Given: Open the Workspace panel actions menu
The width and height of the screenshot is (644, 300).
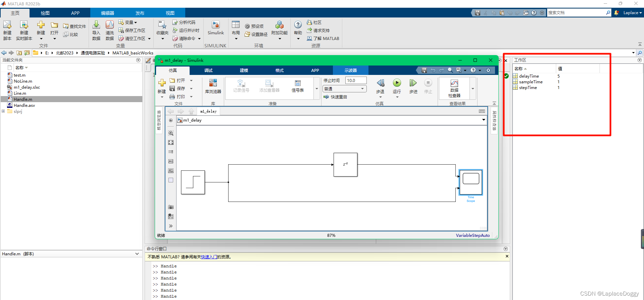Looking at the screenshot, I should [x=640, y=60].
